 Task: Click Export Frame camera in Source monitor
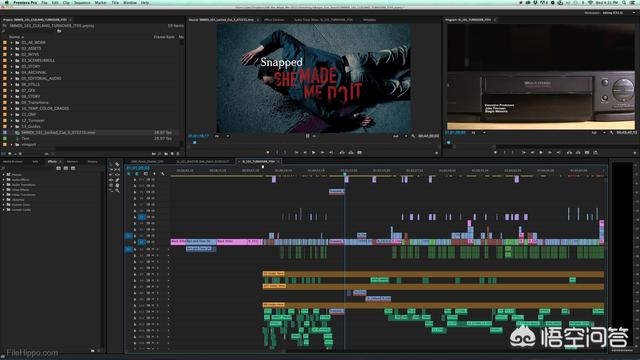360,153
